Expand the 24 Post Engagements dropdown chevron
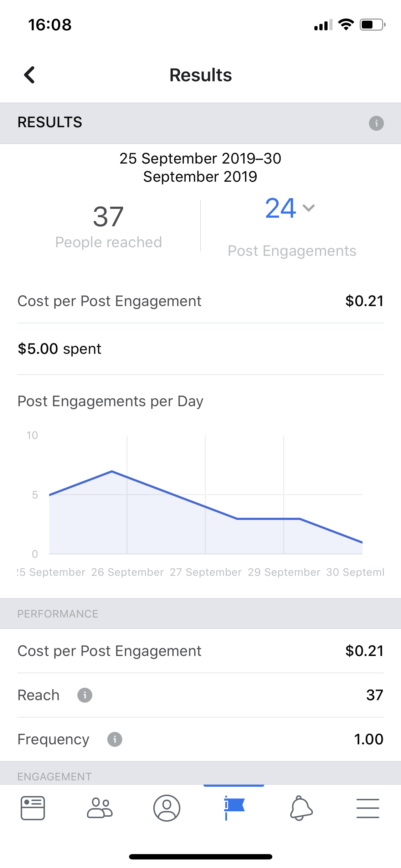This screenshot has height=868, width=401. [x=309, y=208]
